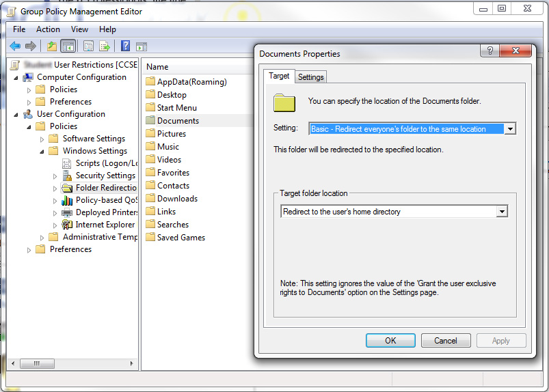Click the Deployed Printers icon
The image size is (549, 392).
67,212
